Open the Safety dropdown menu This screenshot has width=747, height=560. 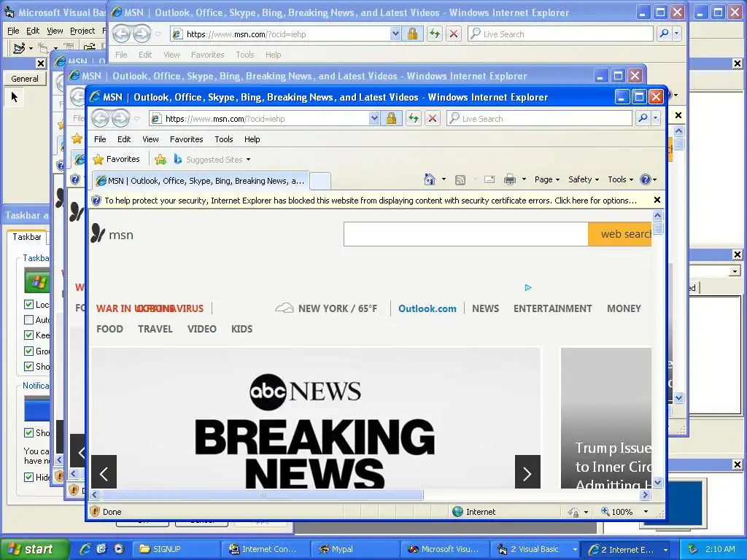tap(583, 179)
